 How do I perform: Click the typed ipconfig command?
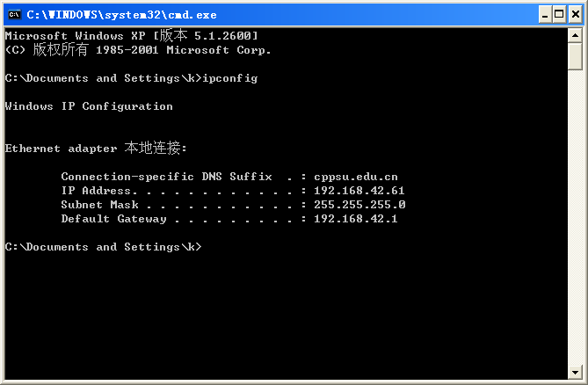(x=229, y=78)
